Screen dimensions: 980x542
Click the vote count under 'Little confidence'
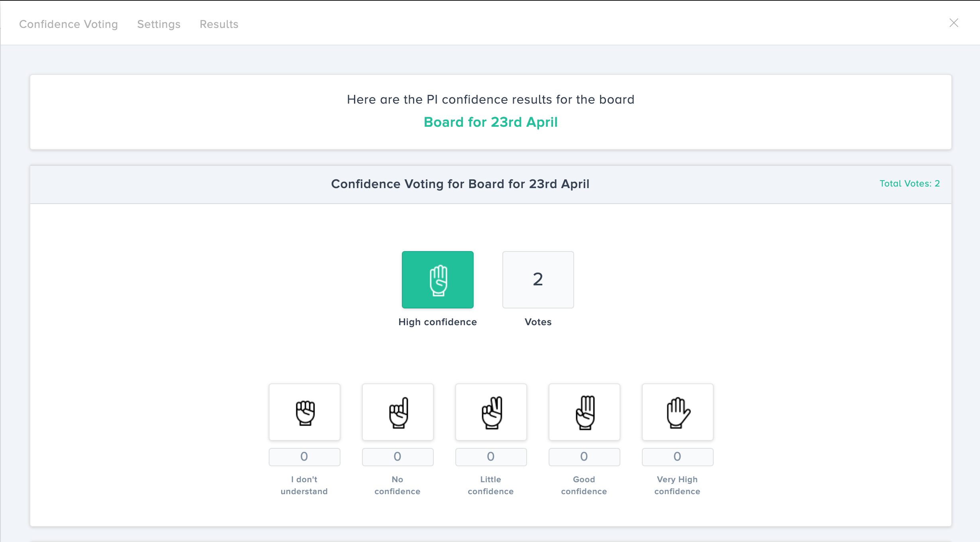[491, 457]
